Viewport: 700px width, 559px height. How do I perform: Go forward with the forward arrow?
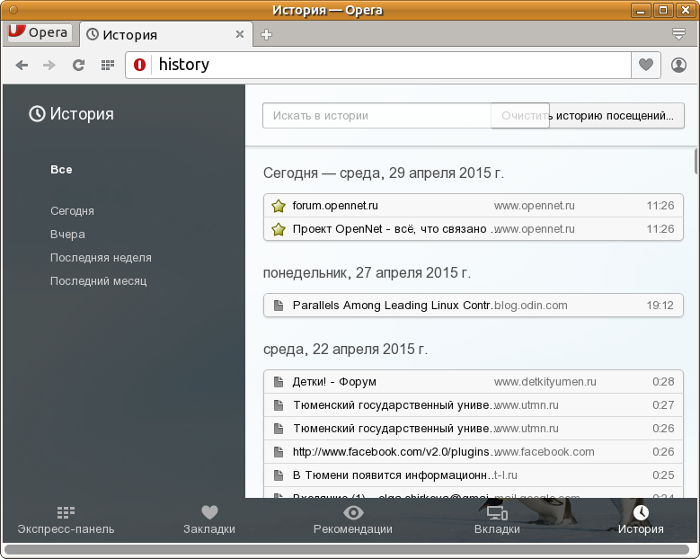[x=49, y=65]
